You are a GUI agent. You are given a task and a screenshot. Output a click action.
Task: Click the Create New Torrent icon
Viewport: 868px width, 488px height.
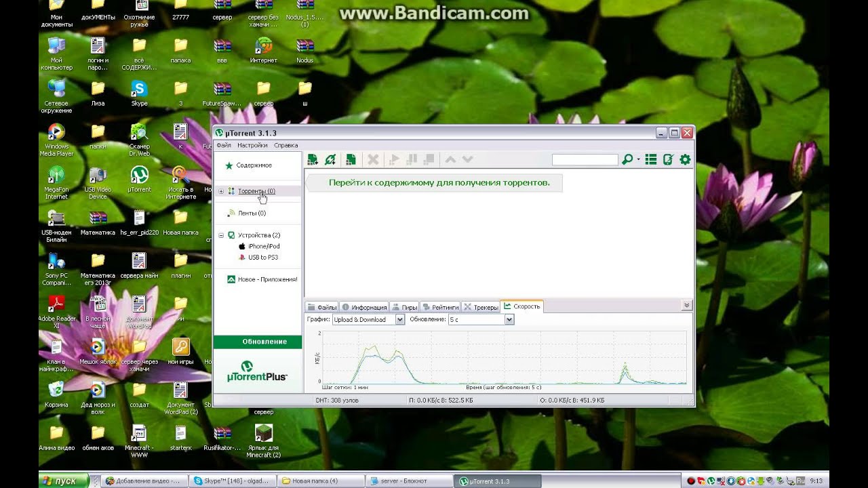coord(351,160)
